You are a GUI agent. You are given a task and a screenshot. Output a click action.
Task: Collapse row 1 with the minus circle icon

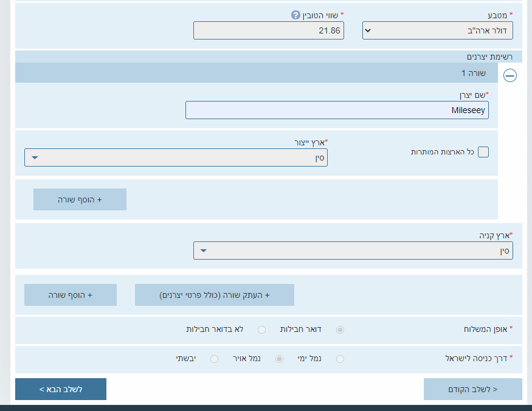coord(510,75)
